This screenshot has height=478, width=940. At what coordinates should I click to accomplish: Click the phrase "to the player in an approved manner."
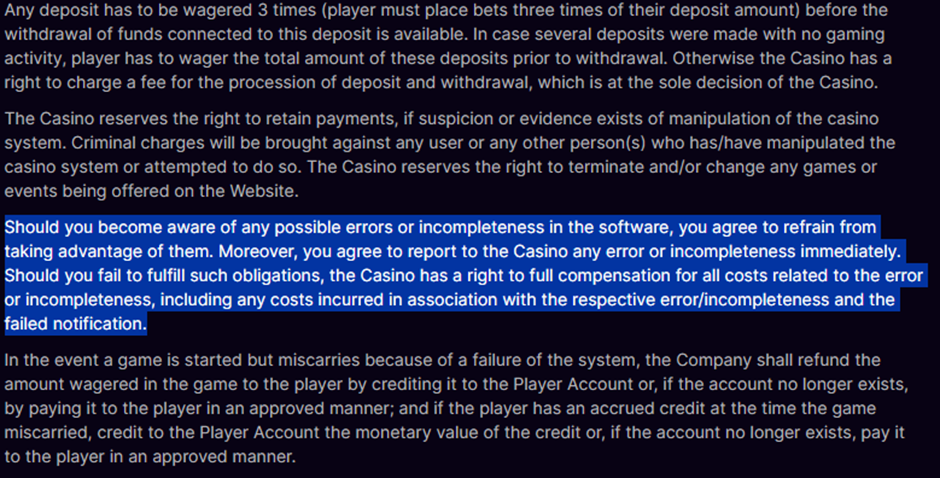pos(150,457)
